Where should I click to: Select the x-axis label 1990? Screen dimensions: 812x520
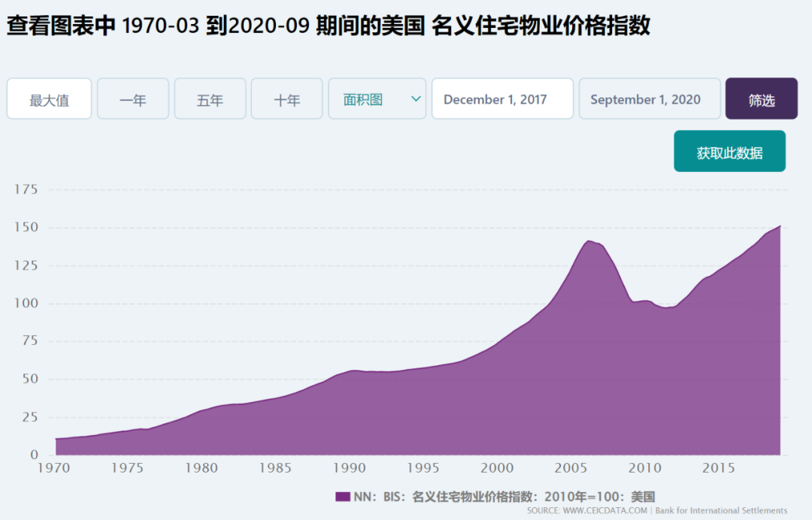(x=349, y=468)
